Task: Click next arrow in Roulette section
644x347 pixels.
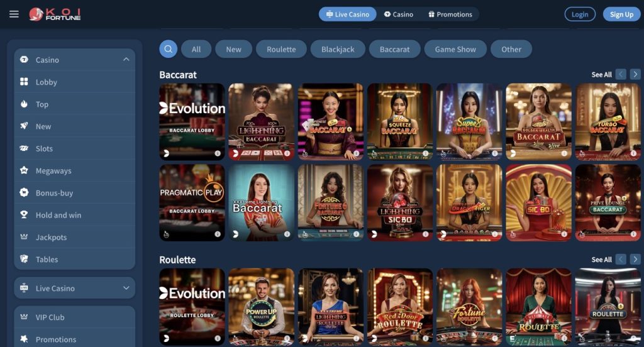Action: [635, 259]
